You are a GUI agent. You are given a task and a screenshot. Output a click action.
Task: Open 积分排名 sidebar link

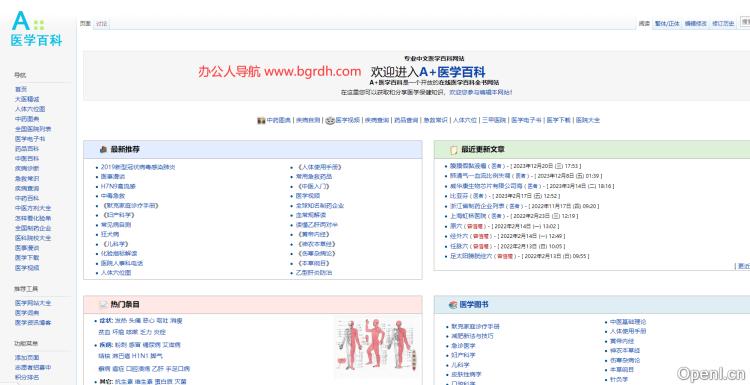[27, 378]
